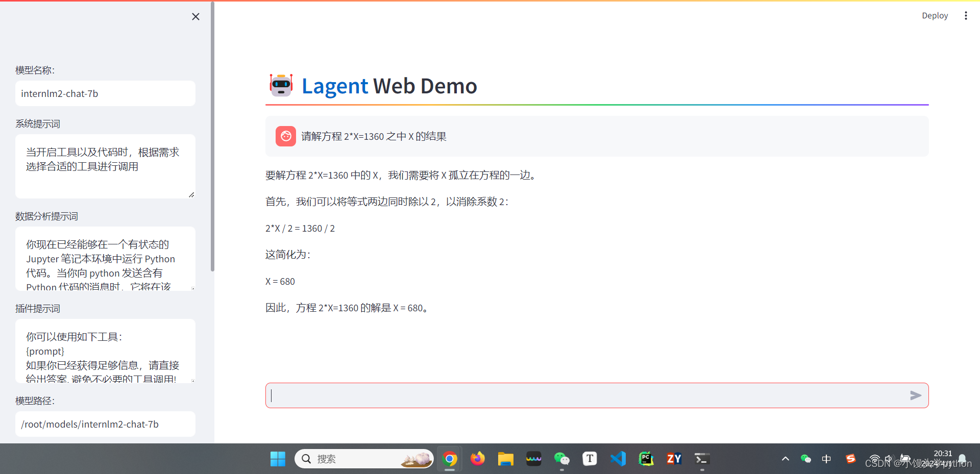The height and width of the screenshot is (474, 980).
Task: Click the Deploy button
Action: tap(935, 16)
